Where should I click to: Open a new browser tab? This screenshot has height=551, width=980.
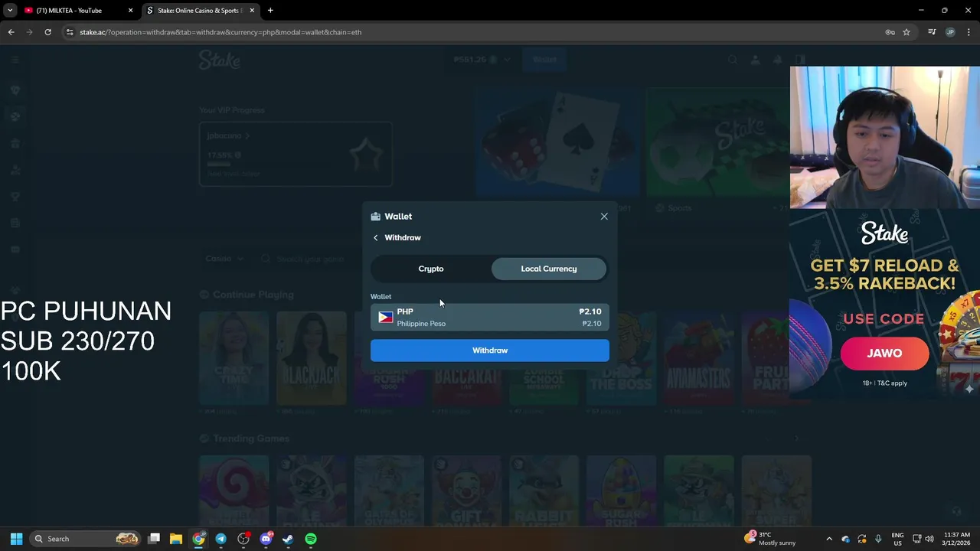tap(270, 11)
